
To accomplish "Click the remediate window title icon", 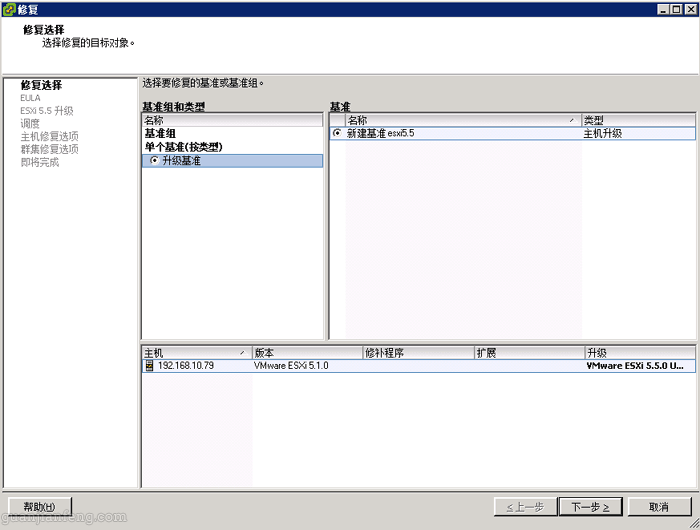I will pyautogui.click(x=9, y=9).
